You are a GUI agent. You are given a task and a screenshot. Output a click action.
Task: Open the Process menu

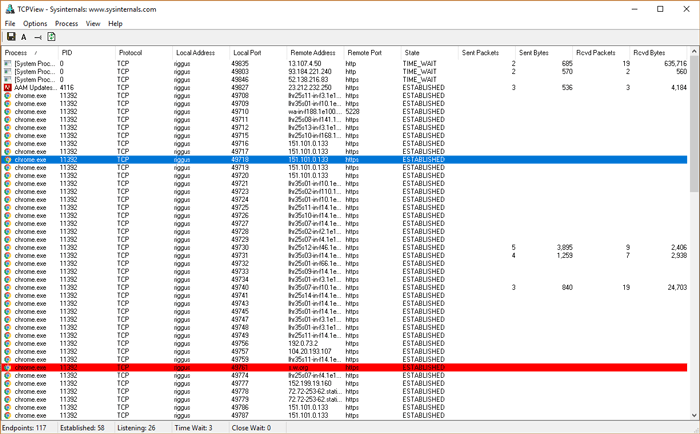click(67, 24)
